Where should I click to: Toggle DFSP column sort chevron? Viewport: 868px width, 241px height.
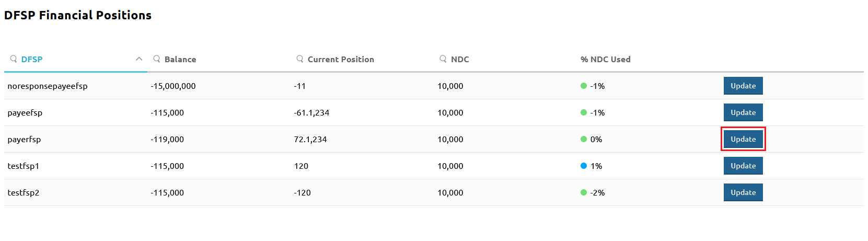point(139,59)
